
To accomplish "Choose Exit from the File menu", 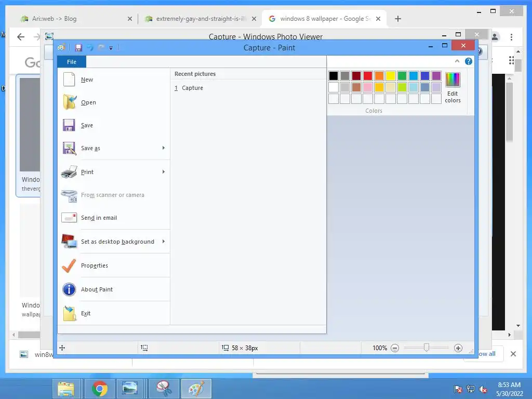I will tap(114, 313).
